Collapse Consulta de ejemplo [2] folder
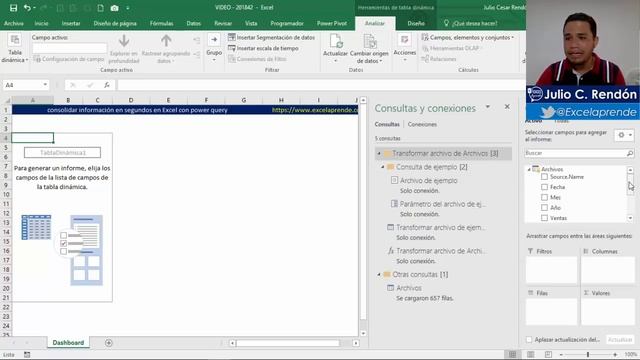Screen dimensions: 640x360 (x=383, y=167)
